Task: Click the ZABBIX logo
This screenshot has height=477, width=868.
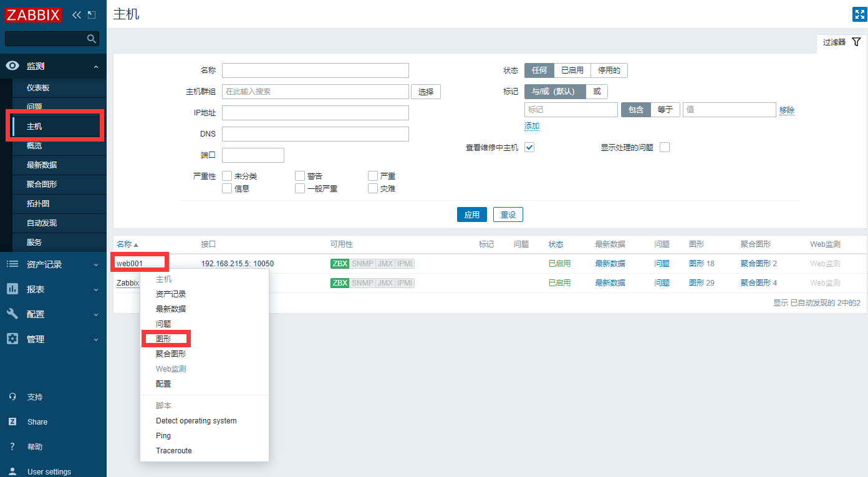Action: [x=34, y=14]
